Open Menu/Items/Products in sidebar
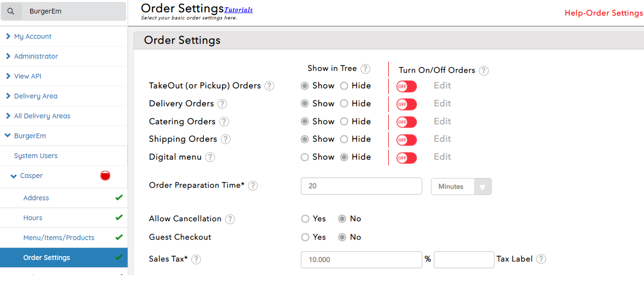The image size is (644, 292). (x=59, y=238)
